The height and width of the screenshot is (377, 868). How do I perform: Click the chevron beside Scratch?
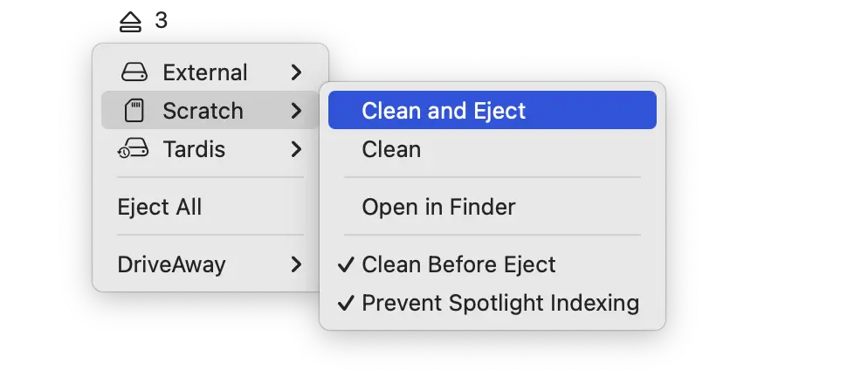tap(297, 111)
